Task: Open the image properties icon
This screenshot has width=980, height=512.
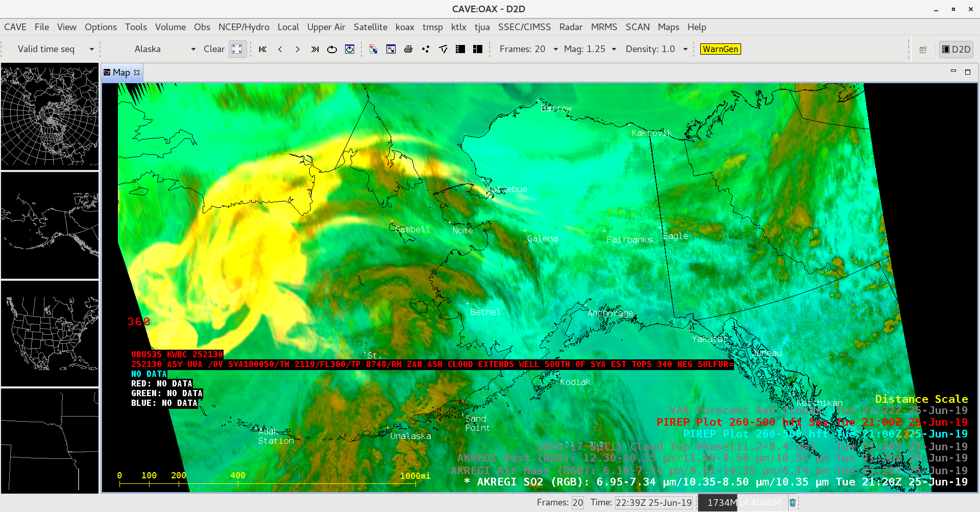Action: (x=391, y=49)
